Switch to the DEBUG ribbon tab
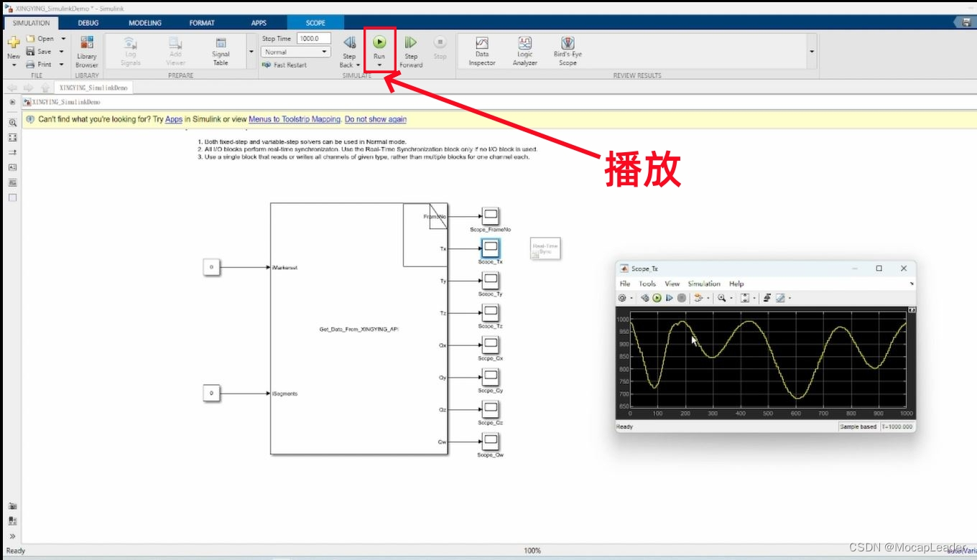Image resolution: width=977 pixels, height=560 pixels. tap(88, 23)
